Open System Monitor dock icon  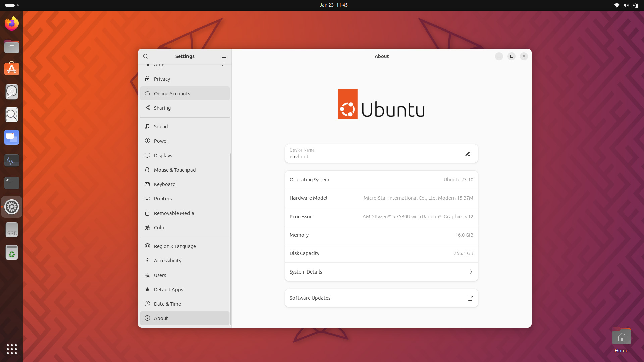12,161
